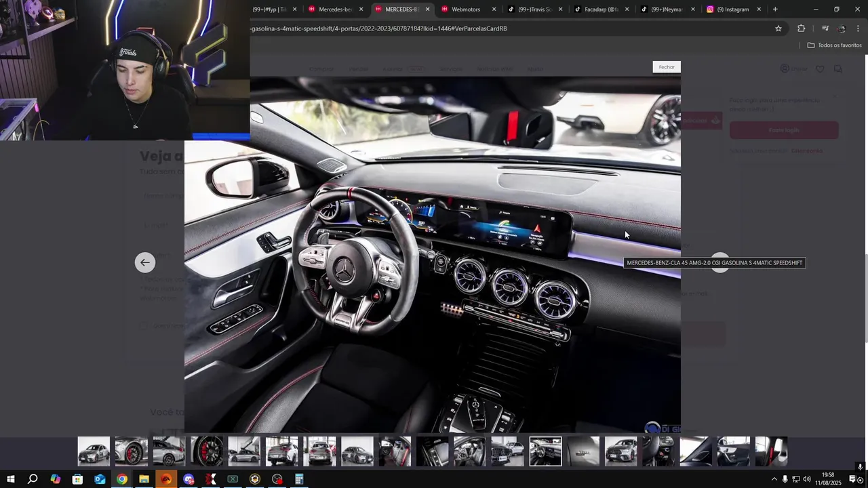Image resolution: width=868 pixels, height=488 pixels.
Task: Select thumbnail of front grille close-up
Action: point(508,451)
